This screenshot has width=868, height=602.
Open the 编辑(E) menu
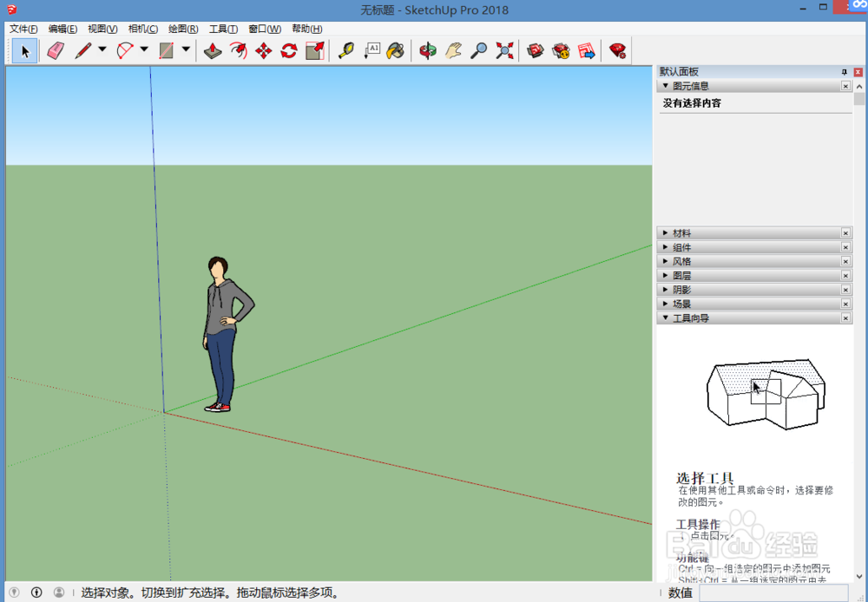coord(62,29)
